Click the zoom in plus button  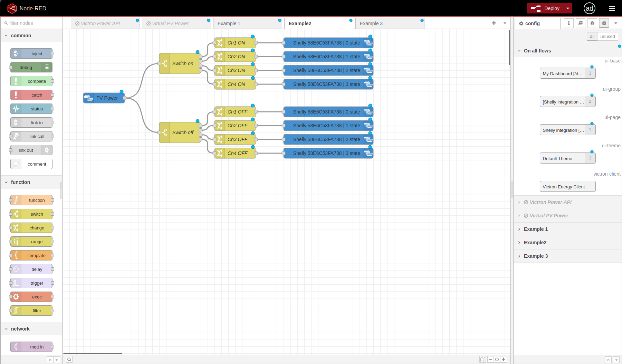click(504, 360)
